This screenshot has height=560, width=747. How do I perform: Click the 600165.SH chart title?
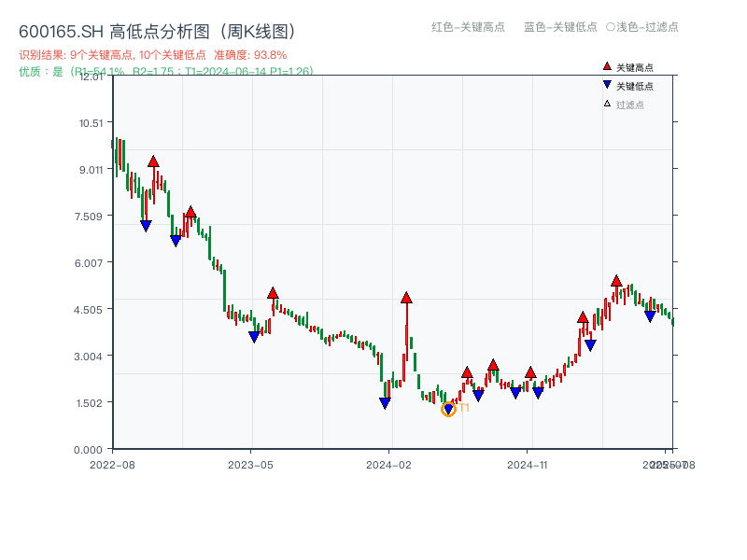coord(157,31)
